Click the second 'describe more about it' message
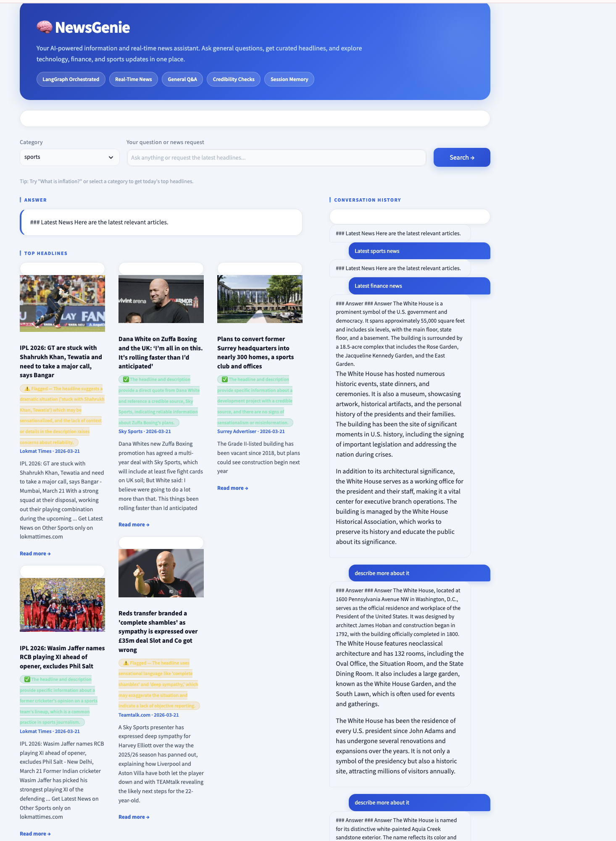Screen dimensions: 616x841 tap(419, 802)
